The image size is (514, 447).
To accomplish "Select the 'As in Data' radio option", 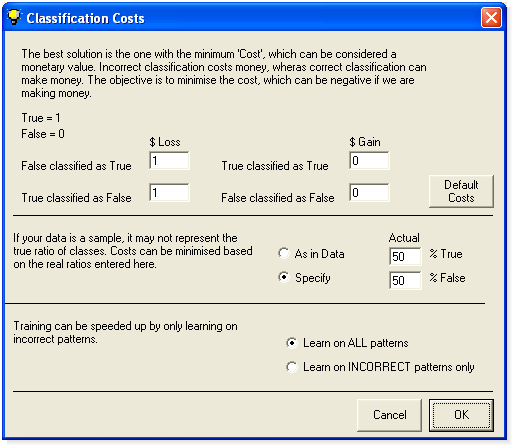I will tap(284, 254).
